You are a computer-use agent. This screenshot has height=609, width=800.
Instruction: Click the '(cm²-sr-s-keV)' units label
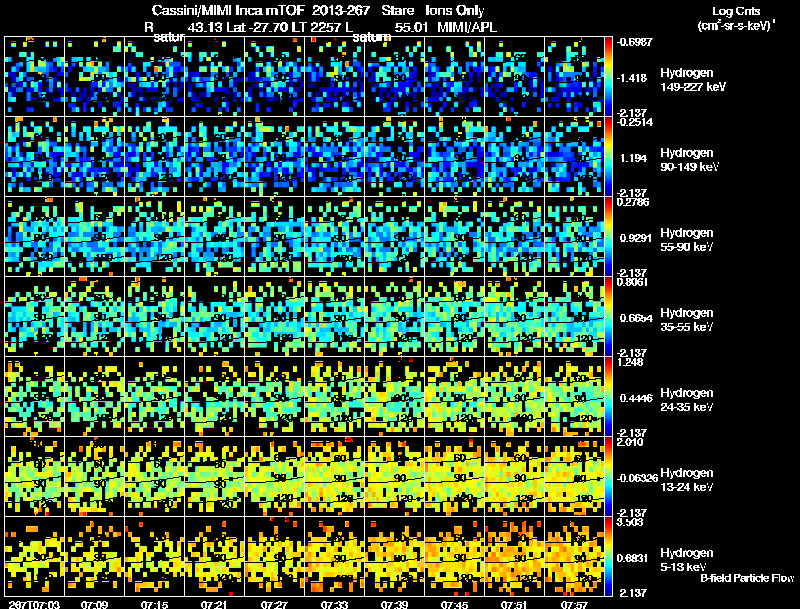pyautogui.click(x=736, y=26)
